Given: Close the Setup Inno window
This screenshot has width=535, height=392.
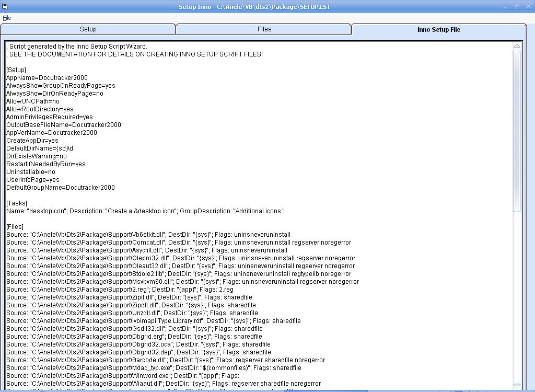Looking at the screenshot, I should click(x=528, y=7).
